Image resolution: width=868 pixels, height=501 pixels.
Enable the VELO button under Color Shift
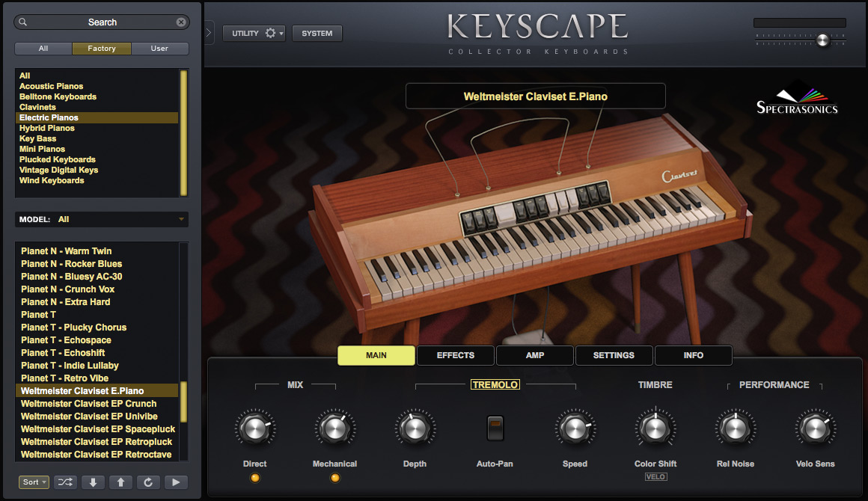(x=655, y=476)
